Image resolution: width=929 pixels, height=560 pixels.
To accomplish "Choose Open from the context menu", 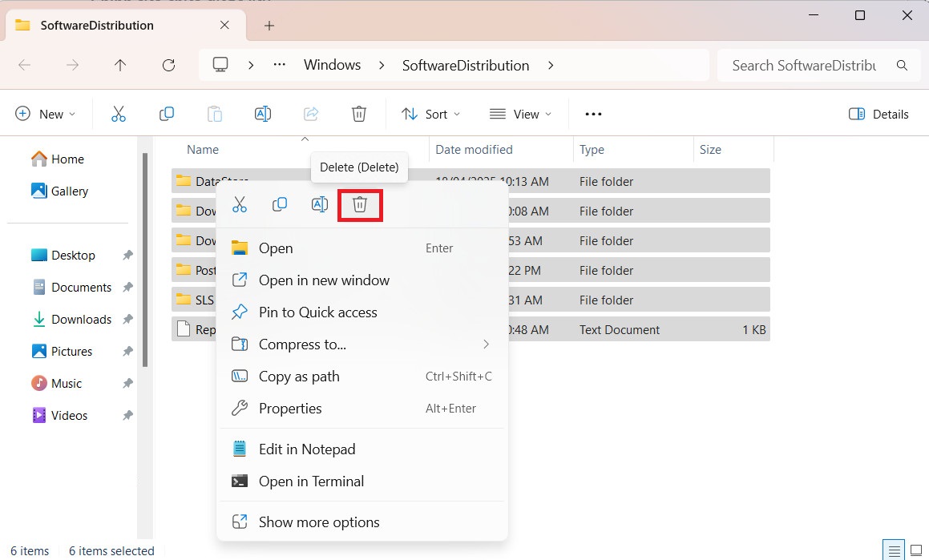I will point(362,248).
